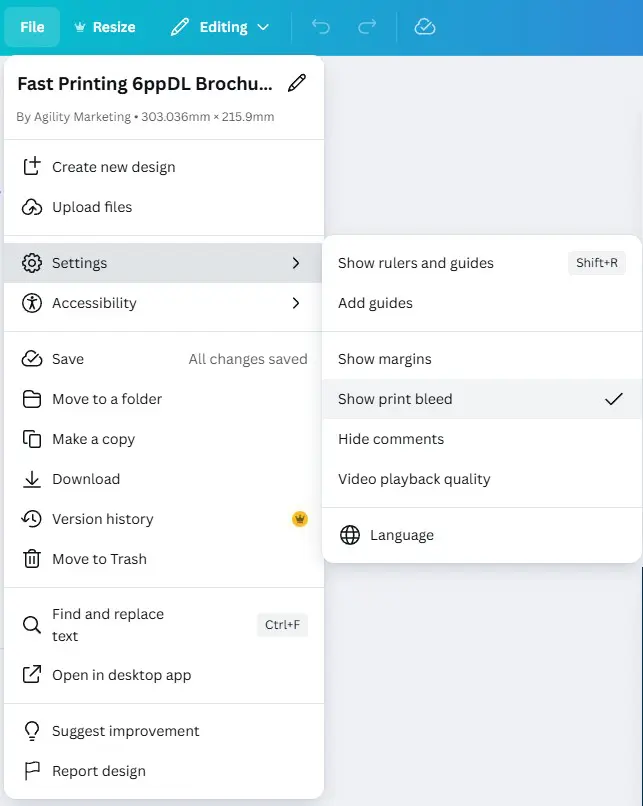The image size is (643, 806).
Task: Click the Move to Trash bin icon
Action: (32, 559)
